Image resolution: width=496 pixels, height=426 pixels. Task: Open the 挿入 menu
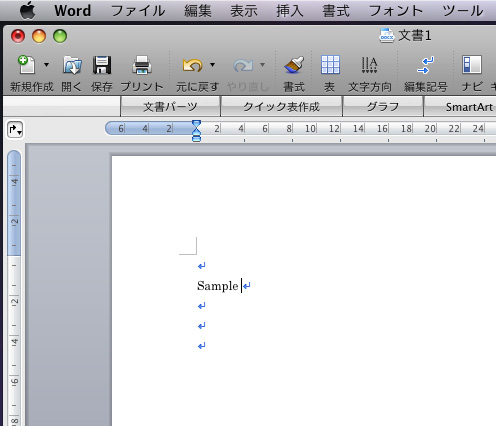click(x=290, y=11)
